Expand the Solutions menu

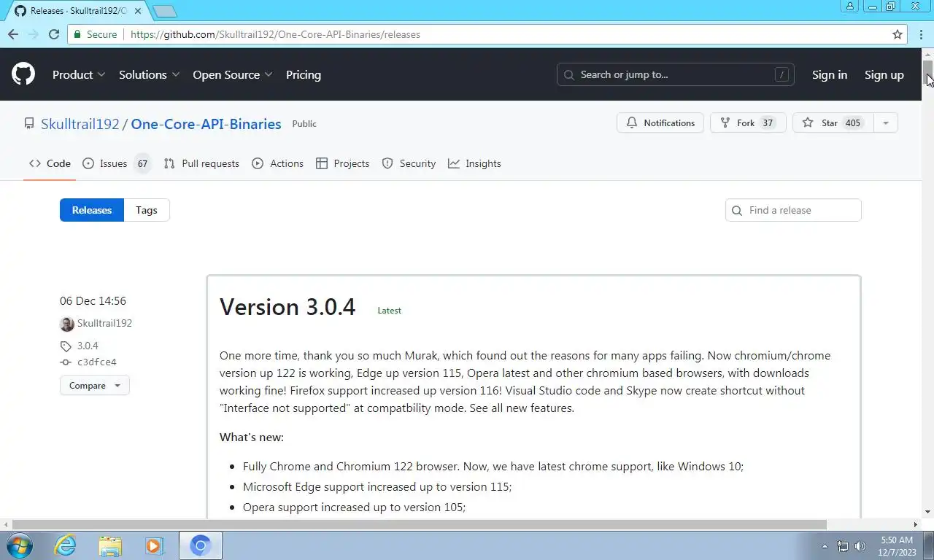point(150,74)
